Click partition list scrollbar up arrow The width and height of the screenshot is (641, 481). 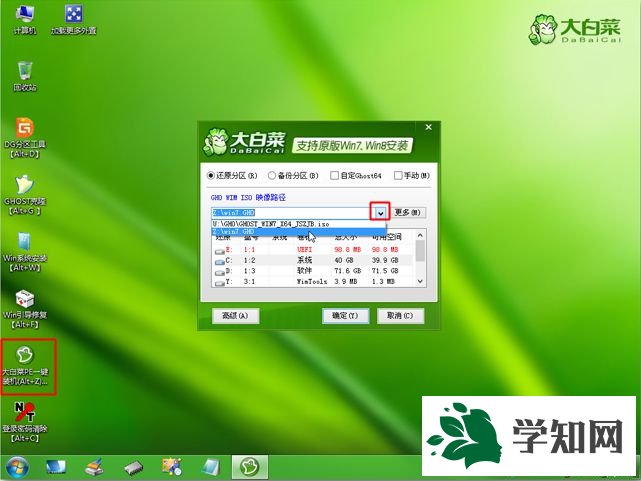click(x=420, y=235)
